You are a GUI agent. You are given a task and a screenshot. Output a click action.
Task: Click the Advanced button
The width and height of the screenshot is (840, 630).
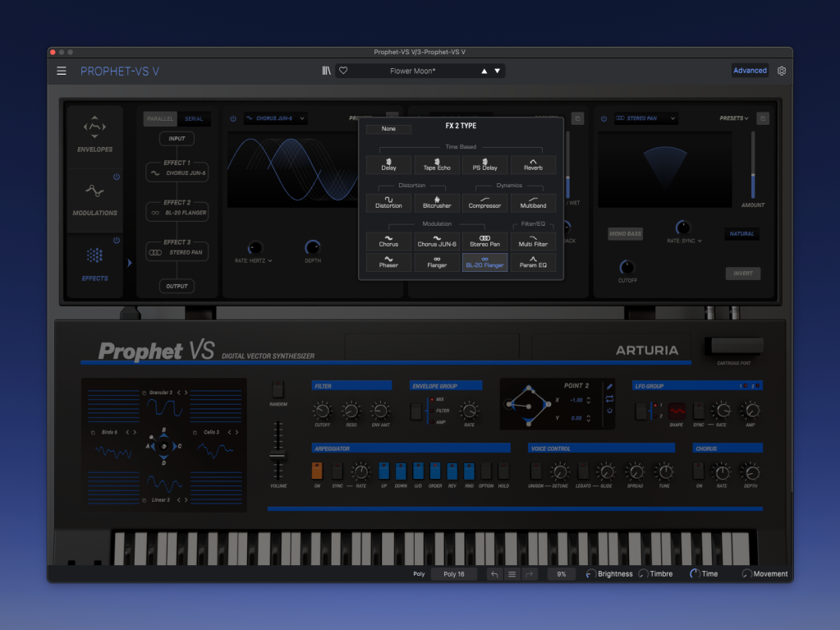tap(750, 71)
